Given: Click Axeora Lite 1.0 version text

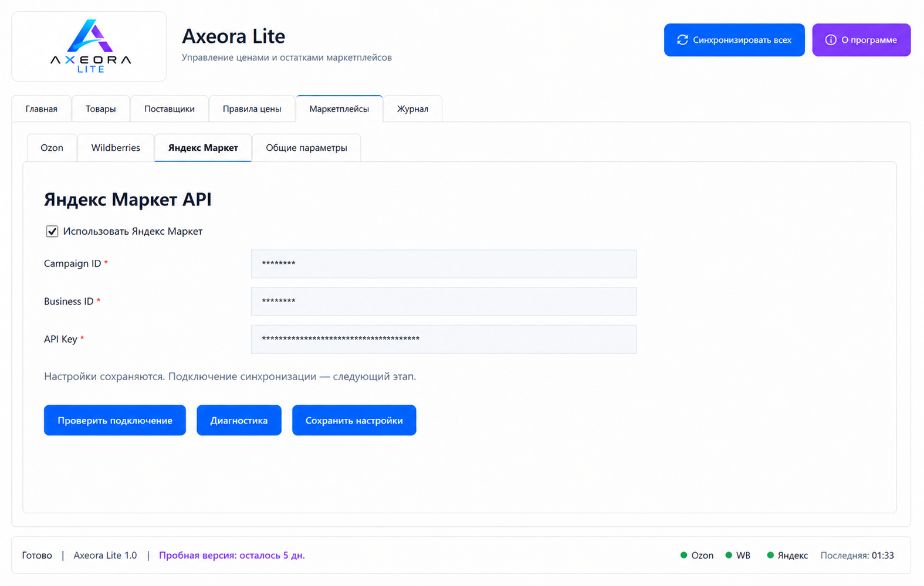Looking at the screenshot, I should click(x=105, y=555).
